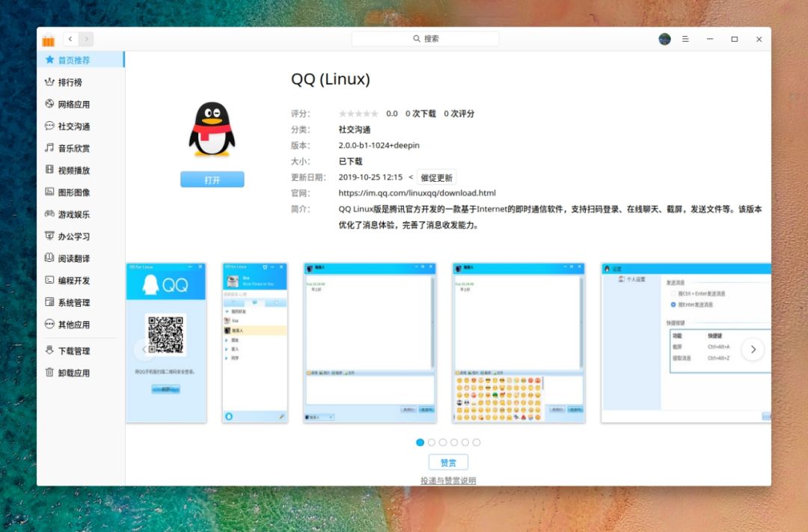
Task: Open the 卸载应用 uninstall section
Action: tap(70, 372)
